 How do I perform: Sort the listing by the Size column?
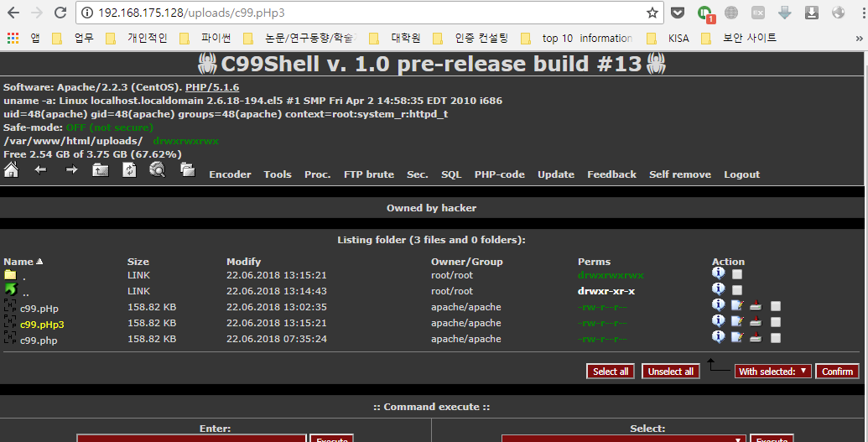pyautogui.click(x=138, y=262)
